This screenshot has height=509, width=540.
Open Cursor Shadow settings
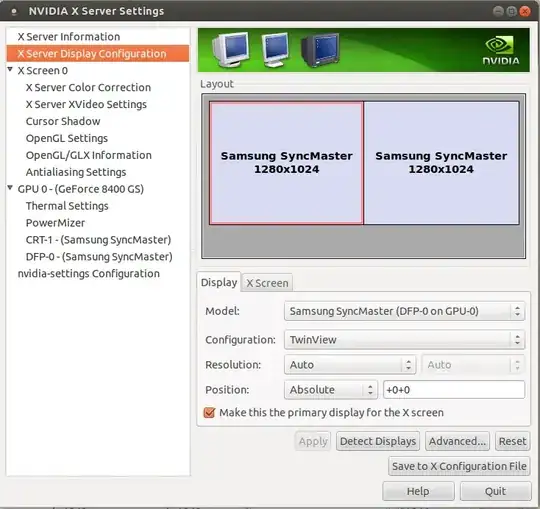(63, 121)
